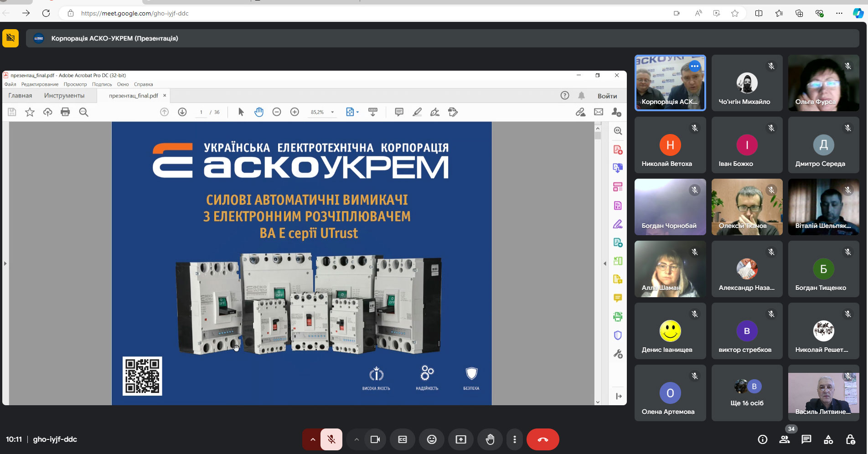Switch to the Инструменты tab
This screenshot has width=868, height=454.
64,96
